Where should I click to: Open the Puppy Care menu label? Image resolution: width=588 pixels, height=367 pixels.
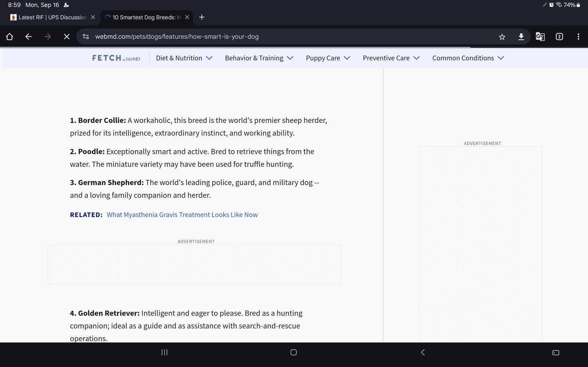click(323, 58)
